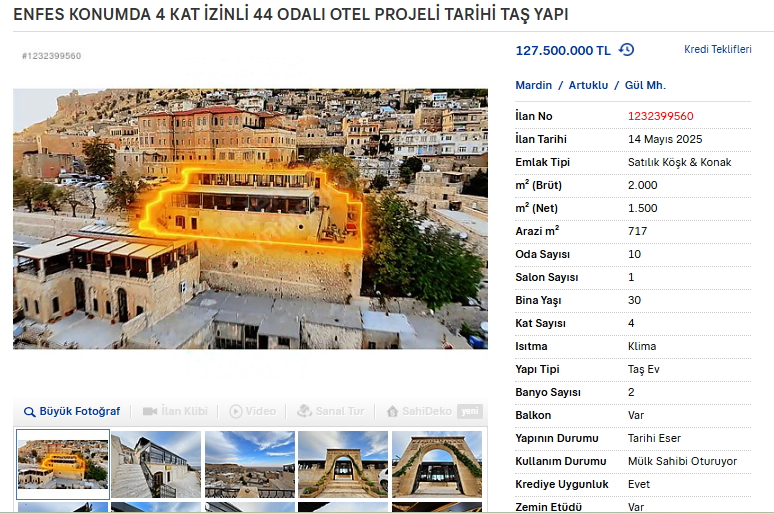Open Büyük Fotoğraf view
774x514 pixels.
72,411
